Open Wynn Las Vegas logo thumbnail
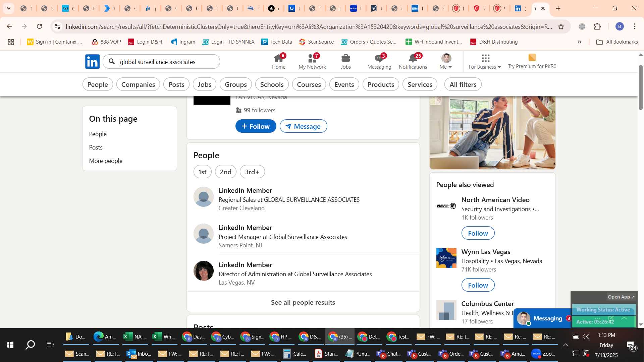 pos(446,258)
